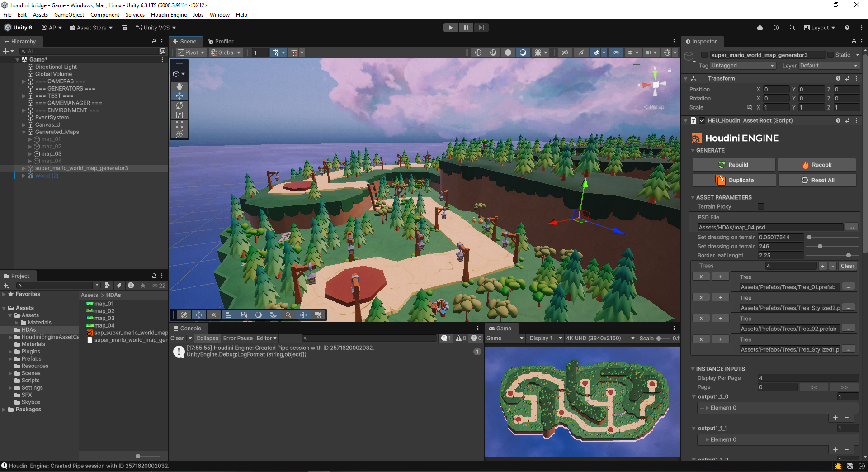Click the add plus button in Project panel
The image size is (868, 472).
coord(6,286)
